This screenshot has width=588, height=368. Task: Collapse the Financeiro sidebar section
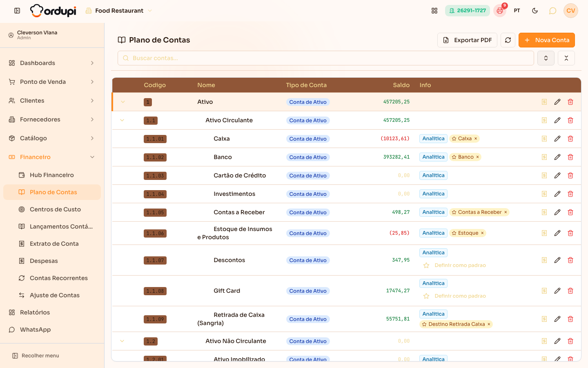coord(52,157)
